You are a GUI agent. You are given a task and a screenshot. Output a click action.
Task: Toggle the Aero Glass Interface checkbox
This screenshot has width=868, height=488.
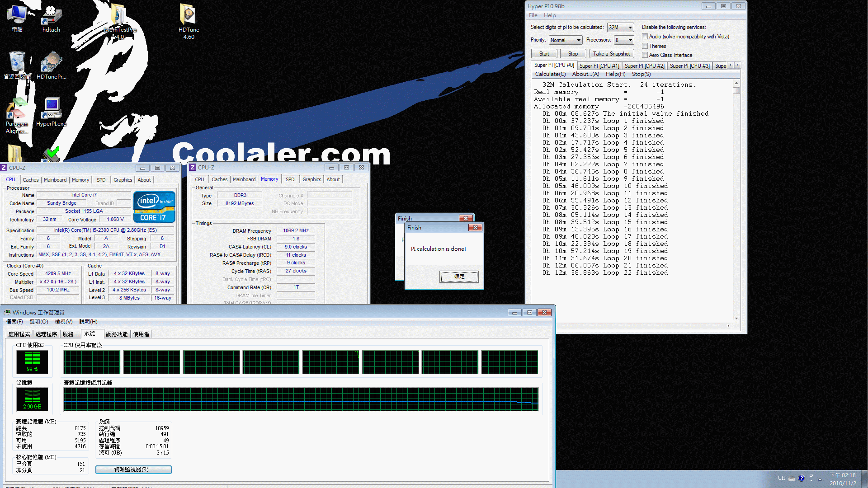click(645, 55)
